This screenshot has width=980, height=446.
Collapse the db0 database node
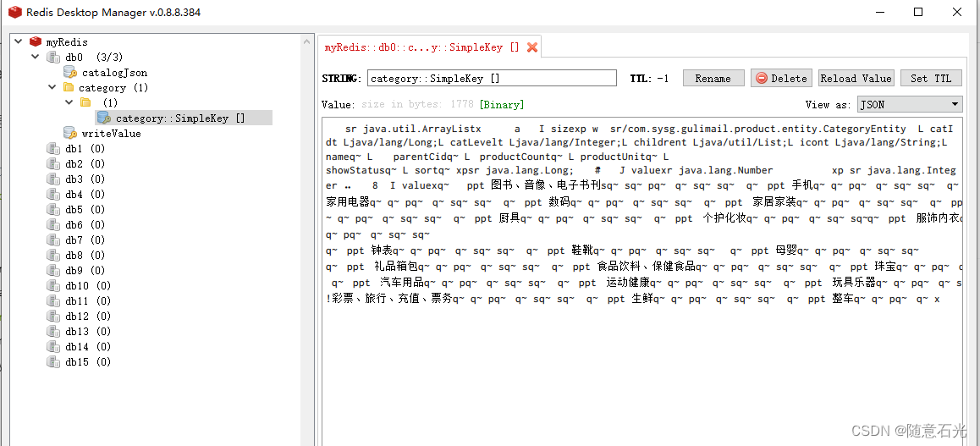click(x=36, y=57)
